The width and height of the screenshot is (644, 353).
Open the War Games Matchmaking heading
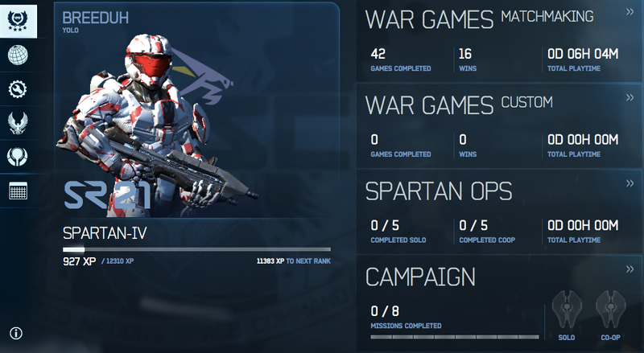pyautogui.click(x=479, y=19)
